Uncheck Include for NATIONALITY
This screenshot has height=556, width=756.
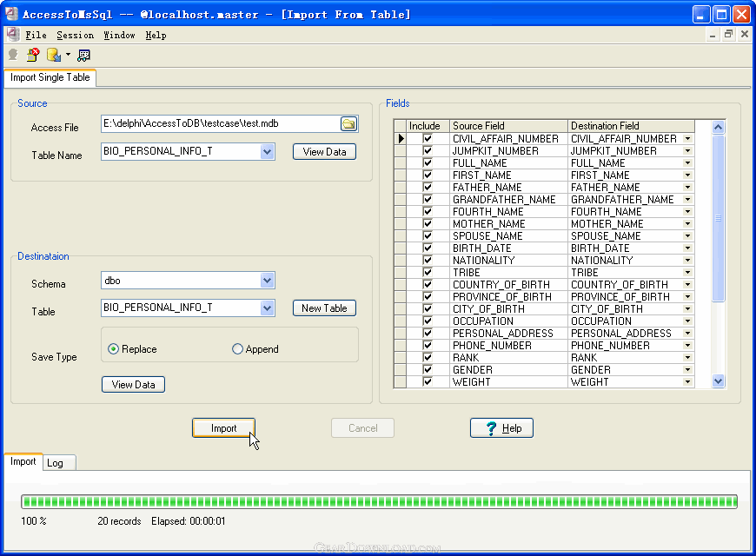pyautogui.click(x=428, y=261)
